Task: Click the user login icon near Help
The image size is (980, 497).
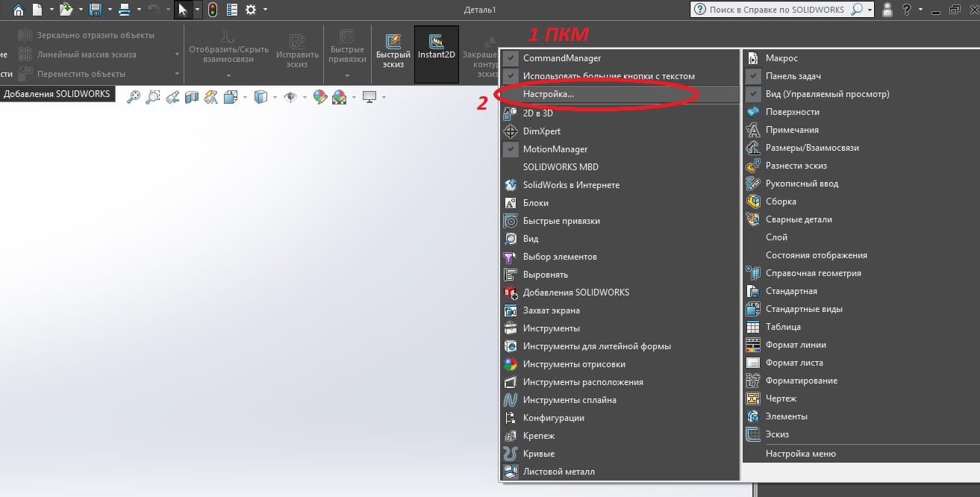Action: click(887, 10)
